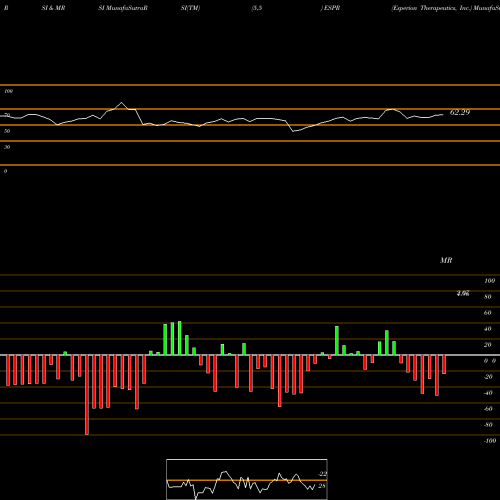Open the mini overview chart thumbnail
The image size is (500, 500).
(x=247, y=479)
